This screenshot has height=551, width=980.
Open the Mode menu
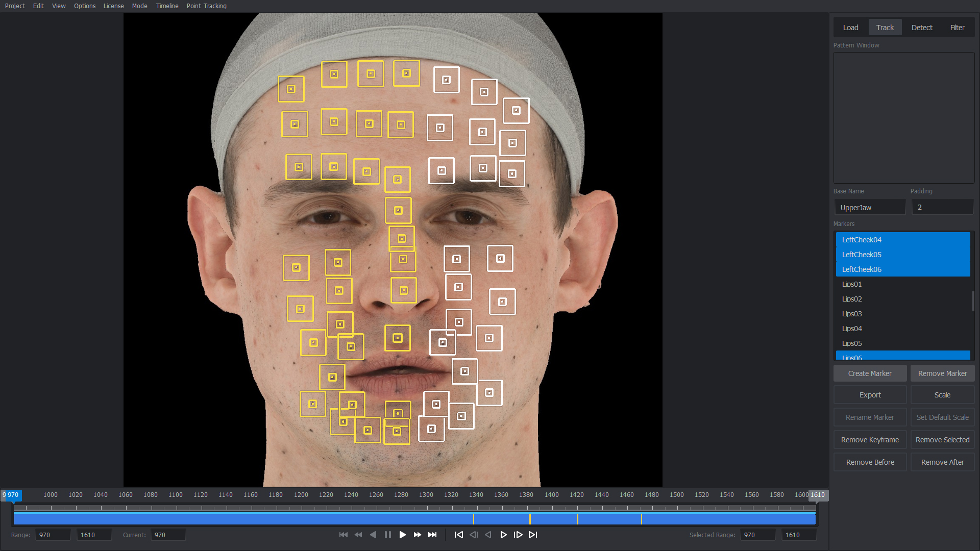pos(139,6)
